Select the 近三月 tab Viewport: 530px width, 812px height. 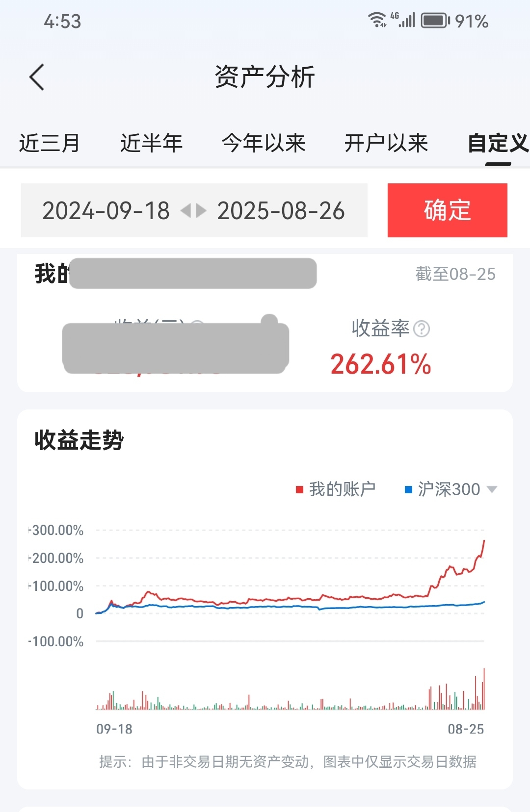pos(49,143)
